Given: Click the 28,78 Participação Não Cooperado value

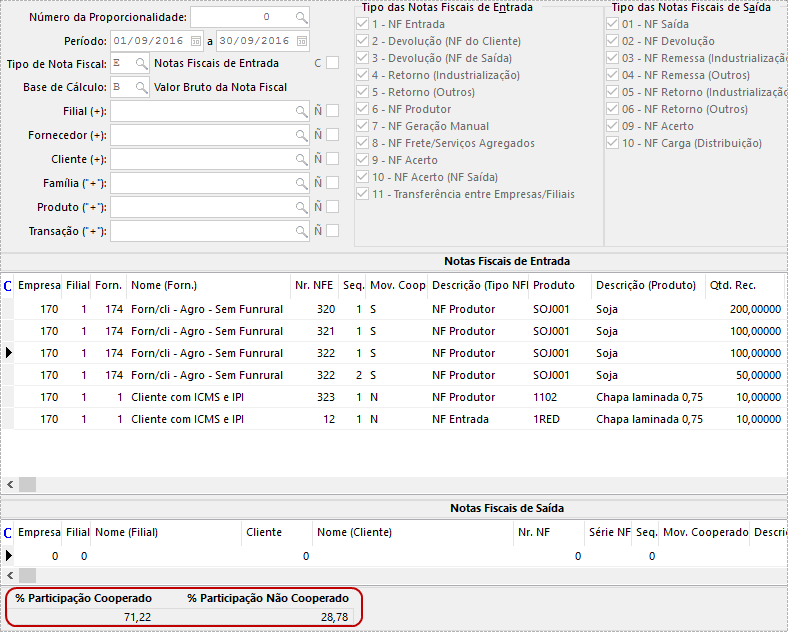Looking at the screenshot, I should coord(335,617).
